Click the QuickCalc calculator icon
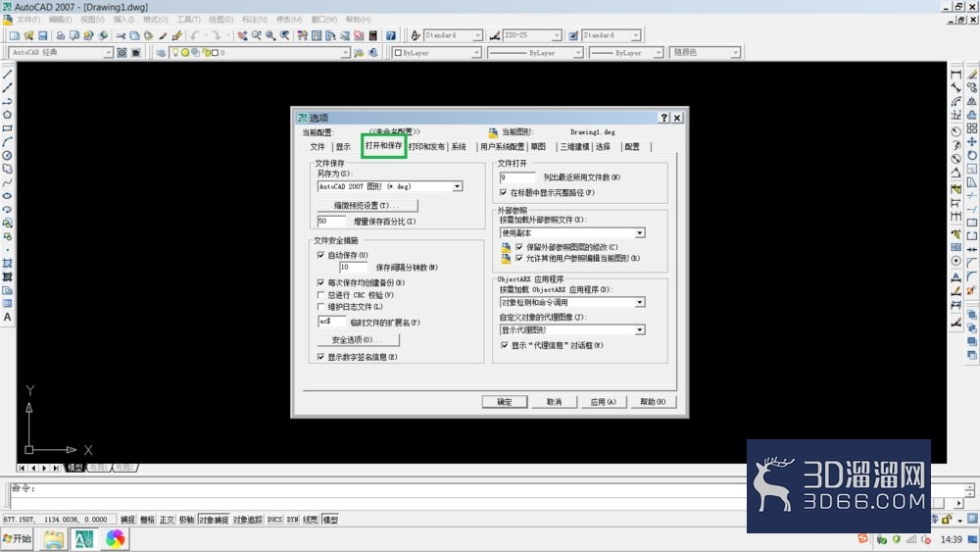 coord(373,35)
